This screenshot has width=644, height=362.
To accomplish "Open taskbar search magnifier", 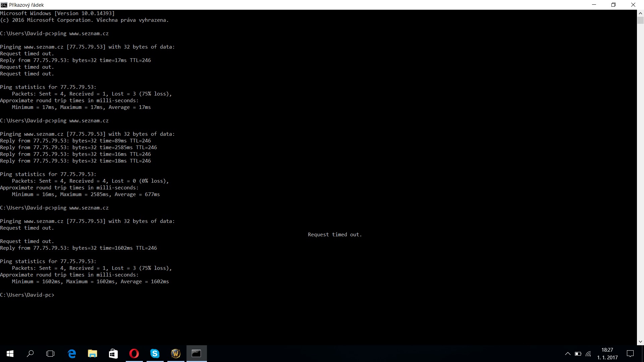I will click(30, 354).
